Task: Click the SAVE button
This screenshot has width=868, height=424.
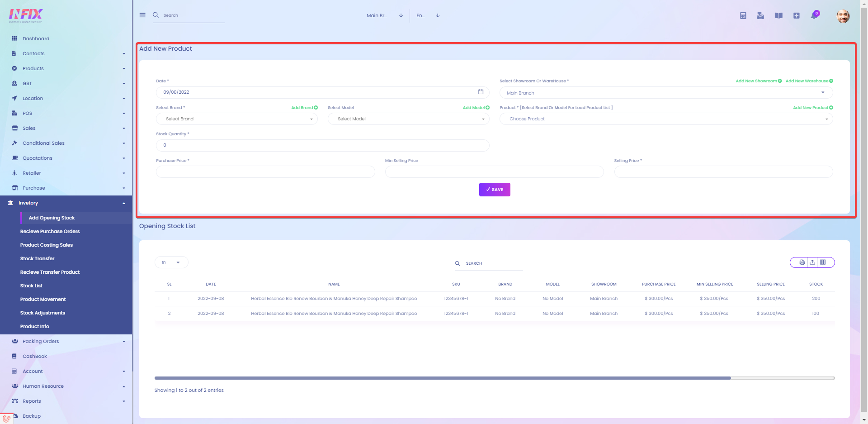Action: click(x=495, y=190)
